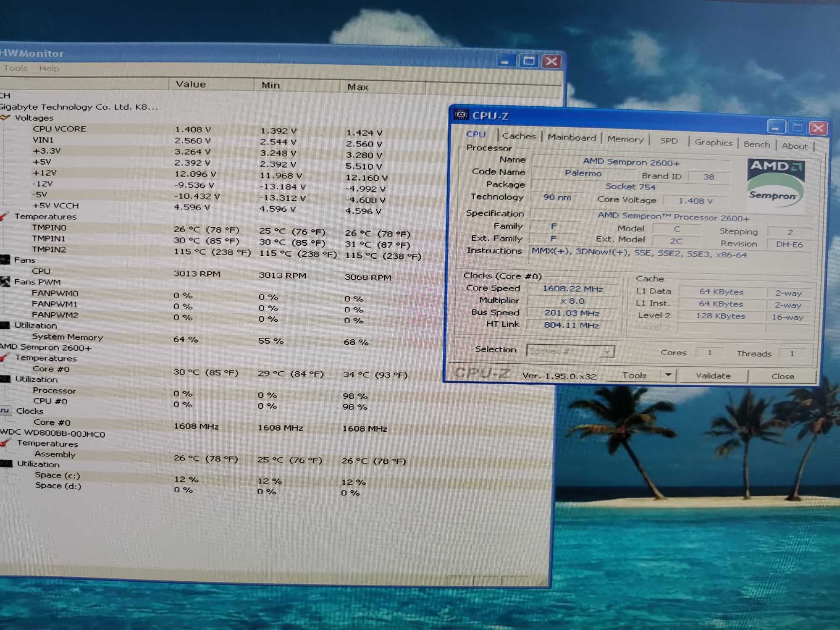This screenshot has width=840, height=630.
Task: Click the Bus Speed 201.03 MHz field
Action: tap(572, 313)
